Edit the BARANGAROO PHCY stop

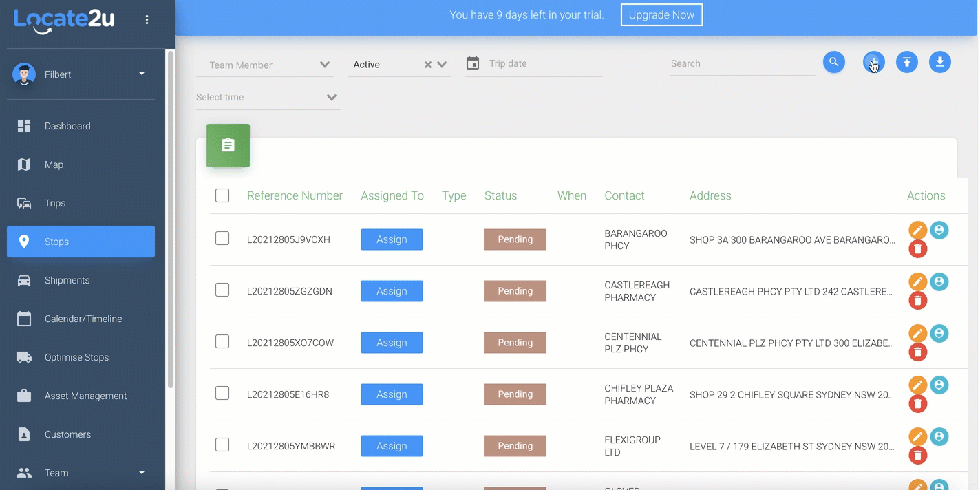click(x=917, y=231)
